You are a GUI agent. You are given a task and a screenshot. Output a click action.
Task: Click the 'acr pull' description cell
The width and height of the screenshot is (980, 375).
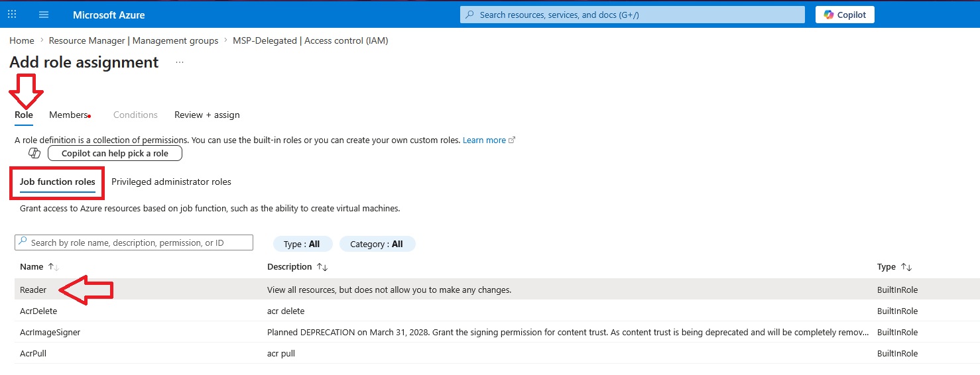click(281, 353)
